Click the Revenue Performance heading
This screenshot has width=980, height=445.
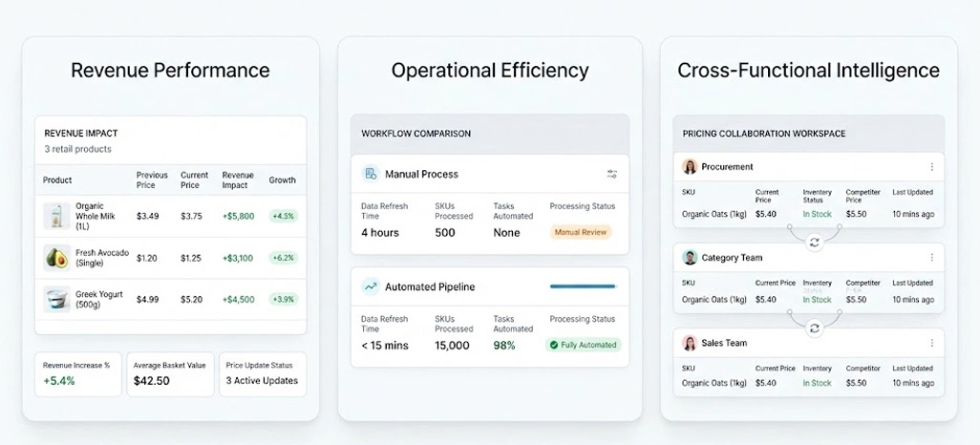click(170, 70)
